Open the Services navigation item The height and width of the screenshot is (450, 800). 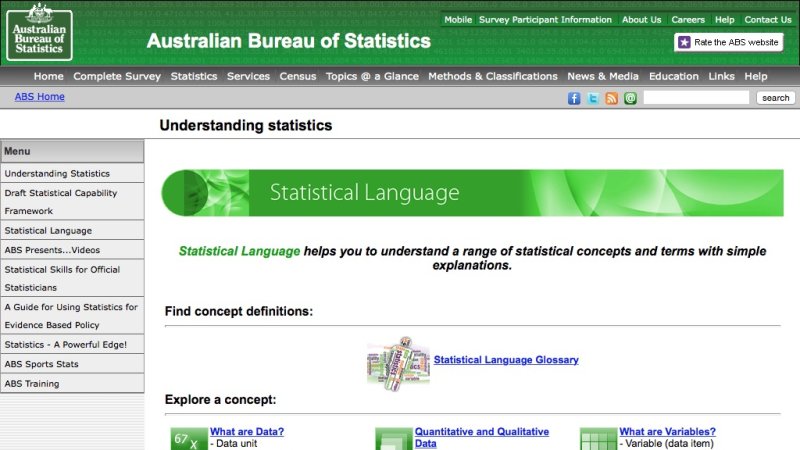(x=248, y=76)
